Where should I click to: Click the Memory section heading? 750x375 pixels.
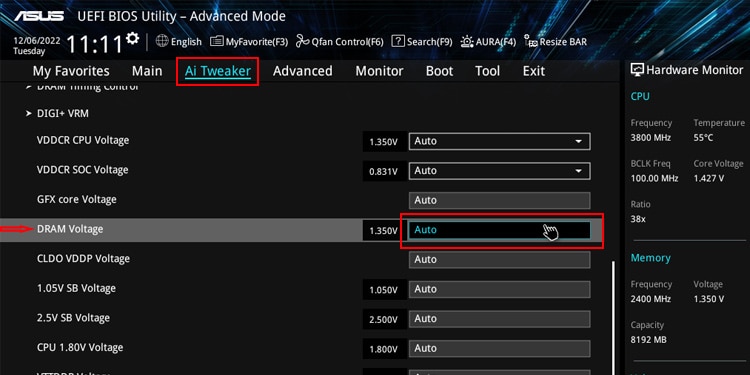click(651, 258)
